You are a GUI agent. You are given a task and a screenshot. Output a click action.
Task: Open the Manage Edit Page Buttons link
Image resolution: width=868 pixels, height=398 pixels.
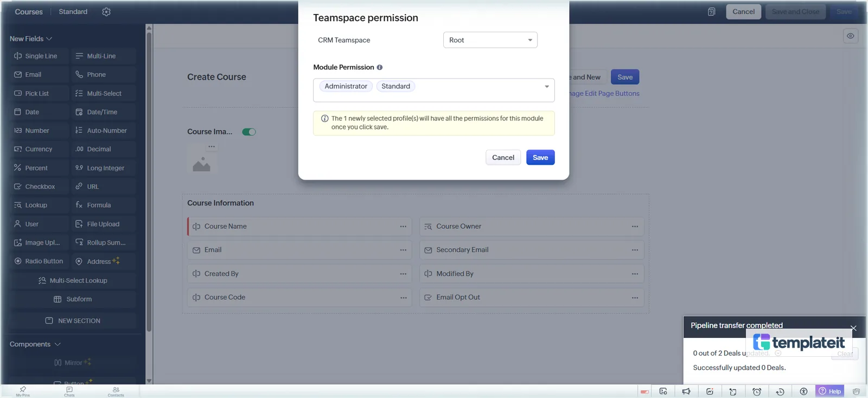[604, 93]
